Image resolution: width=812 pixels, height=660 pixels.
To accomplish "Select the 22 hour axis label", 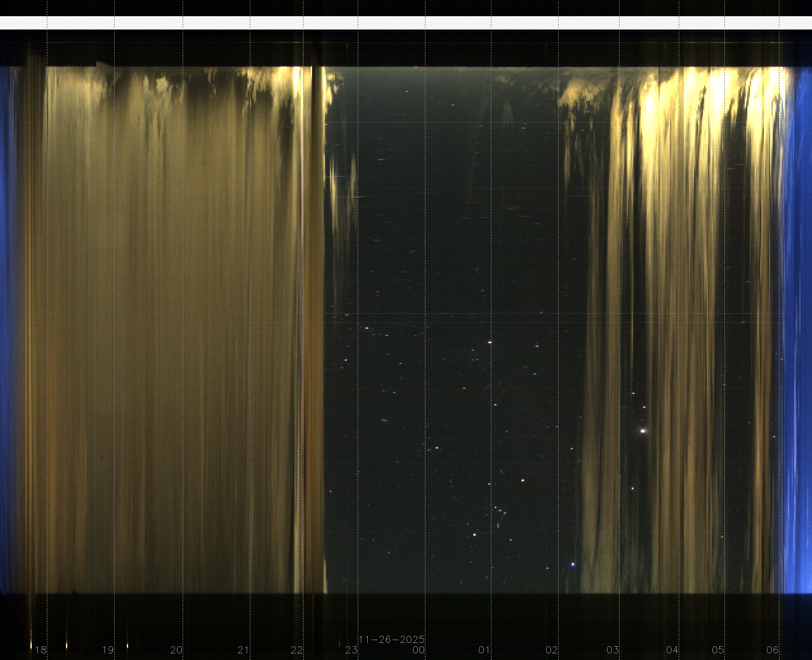I will (297, 650).
